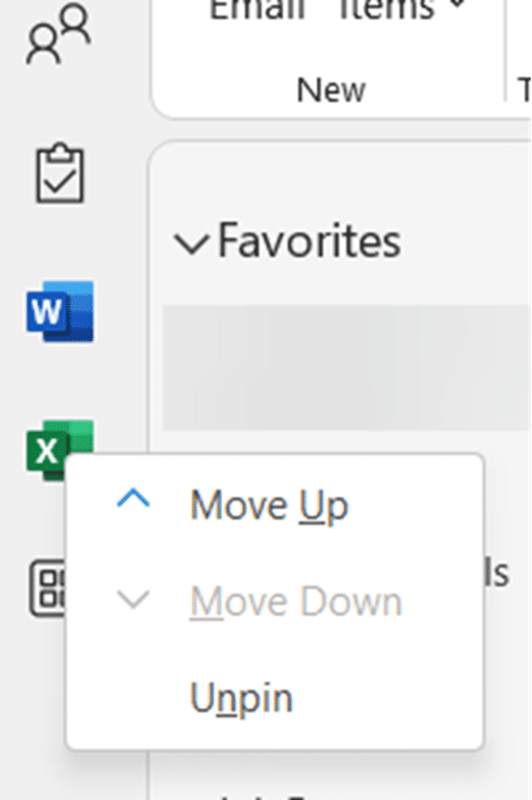Select the Move Down menu entry

tap(295, 602)
